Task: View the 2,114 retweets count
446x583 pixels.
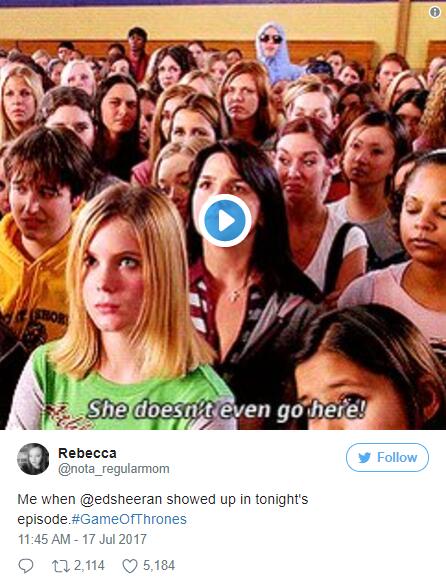Action: tap(89, 566)
